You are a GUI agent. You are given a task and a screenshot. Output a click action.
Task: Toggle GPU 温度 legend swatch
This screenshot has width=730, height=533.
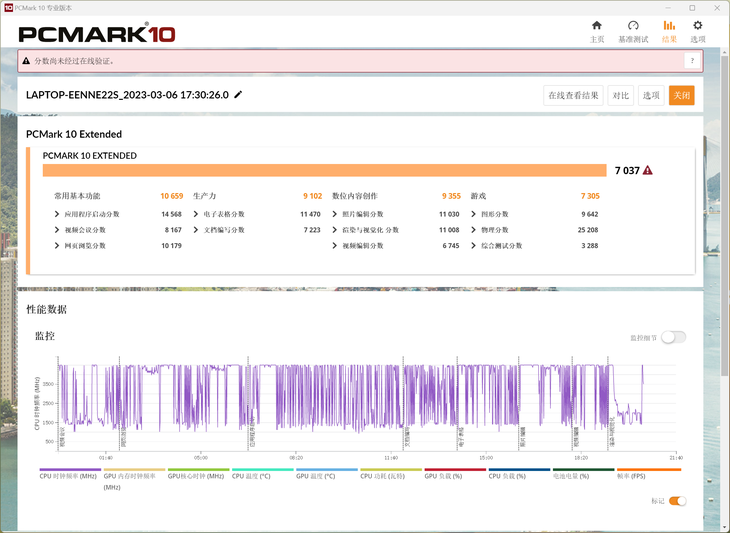click(x=327, y=470)
